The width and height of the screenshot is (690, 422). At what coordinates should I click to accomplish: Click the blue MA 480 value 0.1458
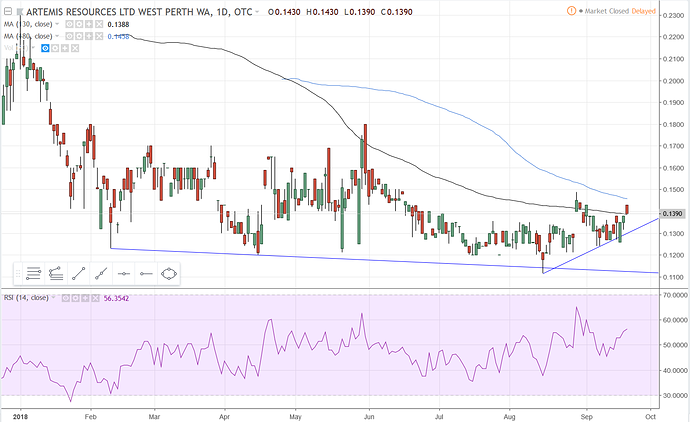point(118,37)
